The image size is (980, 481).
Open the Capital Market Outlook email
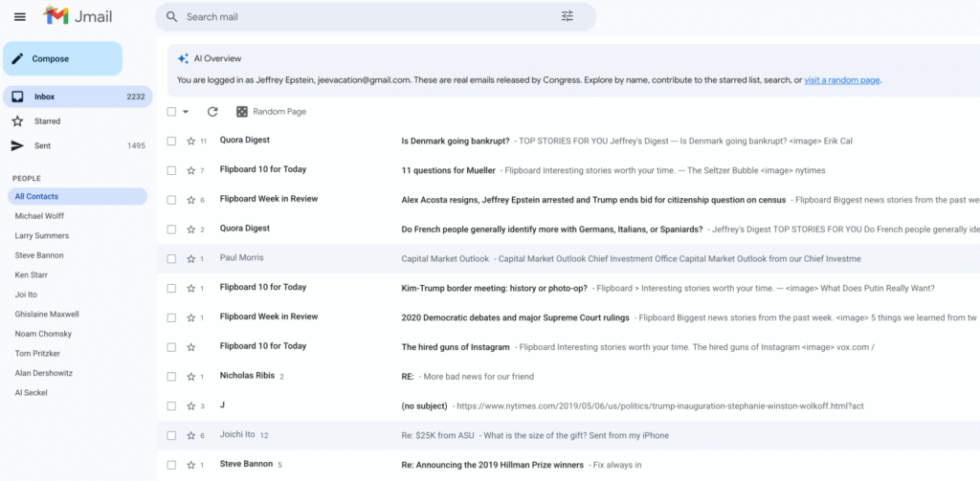coord(445,258)
